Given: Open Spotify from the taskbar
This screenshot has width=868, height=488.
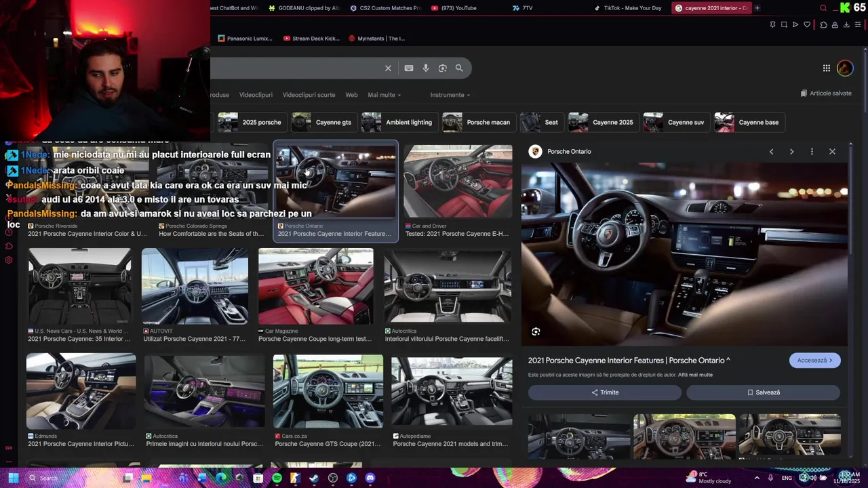Looking at the screenshot, I should [277, 478].
